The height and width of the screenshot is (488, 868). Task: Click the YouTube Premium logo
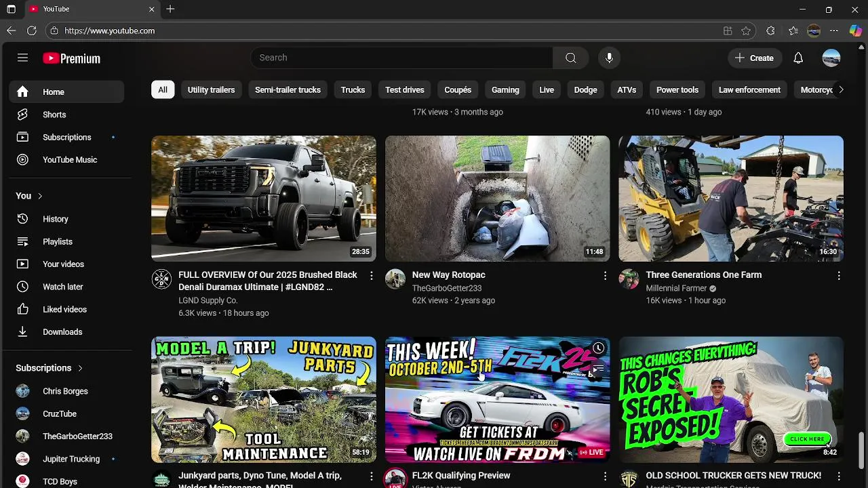coord(71,58)
